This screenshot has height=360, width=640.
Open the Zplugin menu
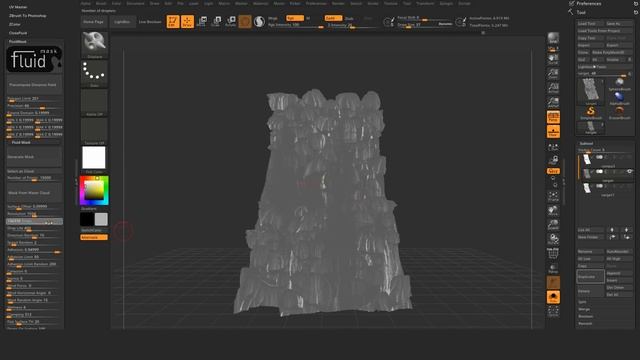coord(446,3)
